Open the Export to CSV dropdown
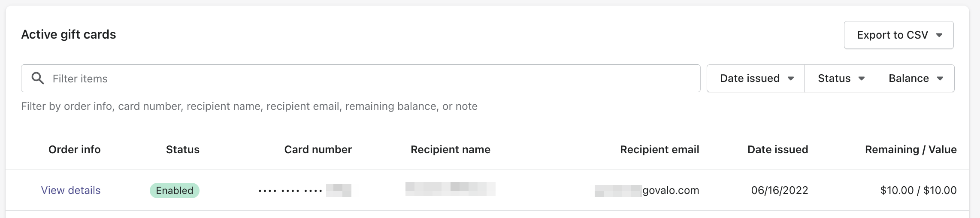This screenshot has width=980, height=218. pos(898,35)
